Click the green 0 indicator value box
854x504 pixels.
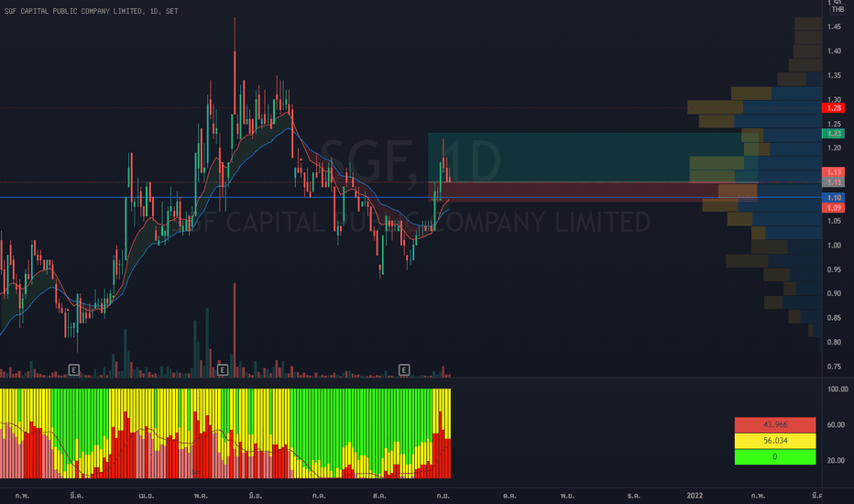click(x=775, y=456)
